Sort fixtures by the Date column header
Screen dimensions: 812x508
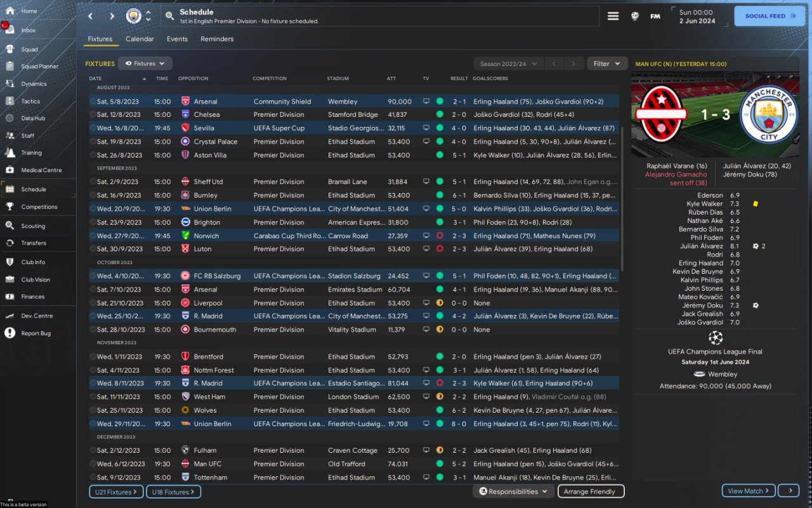click(95, 79)
